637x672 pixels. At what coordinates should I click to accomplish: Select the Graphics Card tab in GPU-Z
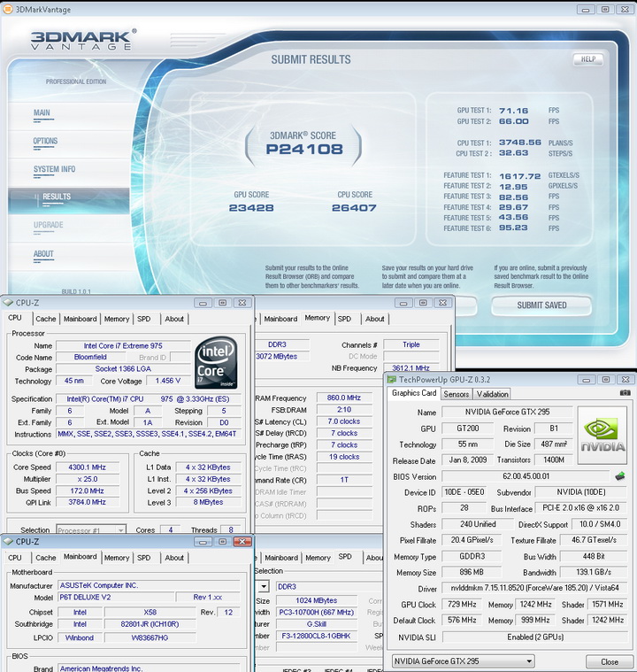(x=414, y=393)
